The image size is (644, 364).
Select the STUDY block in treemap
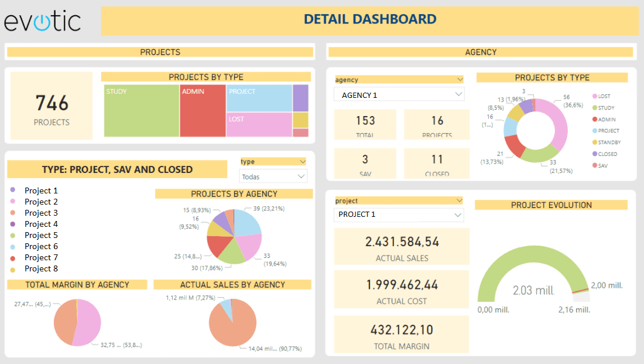(142, 111)
